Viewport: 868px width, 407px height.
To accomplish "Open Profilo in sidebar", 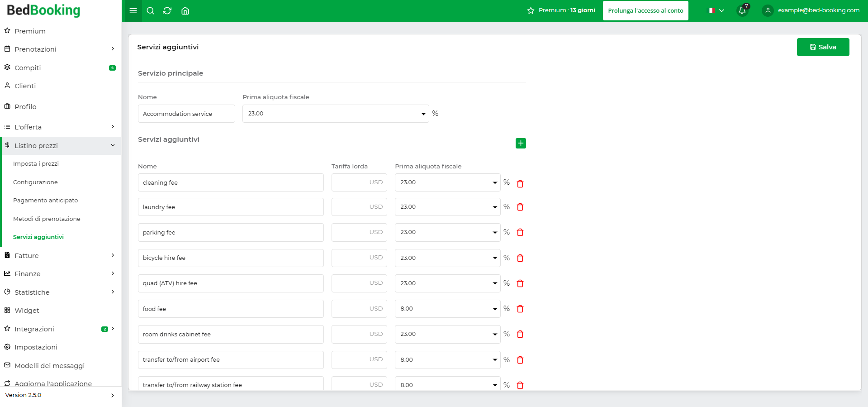I will pos(61,106).
